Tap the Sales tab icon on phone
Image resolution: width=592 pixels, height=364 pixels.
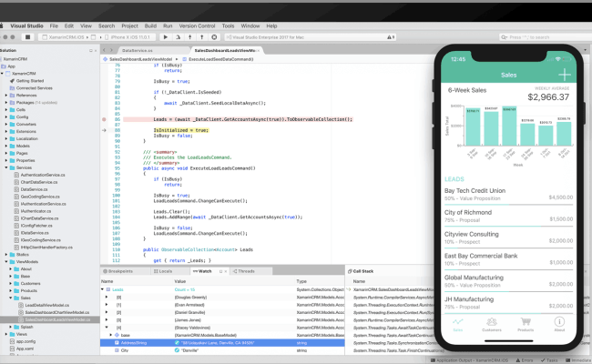(x=457, y=324)
